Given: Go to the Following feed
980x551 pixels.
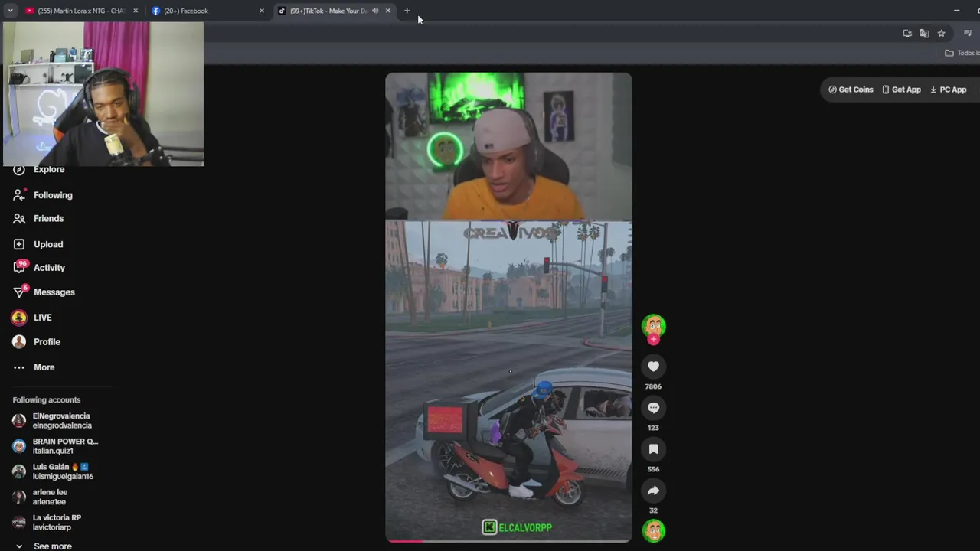Looking at the screenshot, I should [53, 195].
